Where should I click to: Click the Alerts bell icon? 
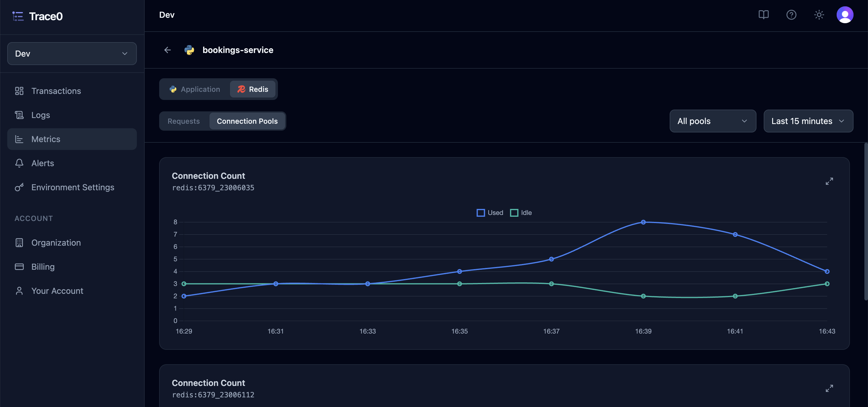tap(19, 163)
